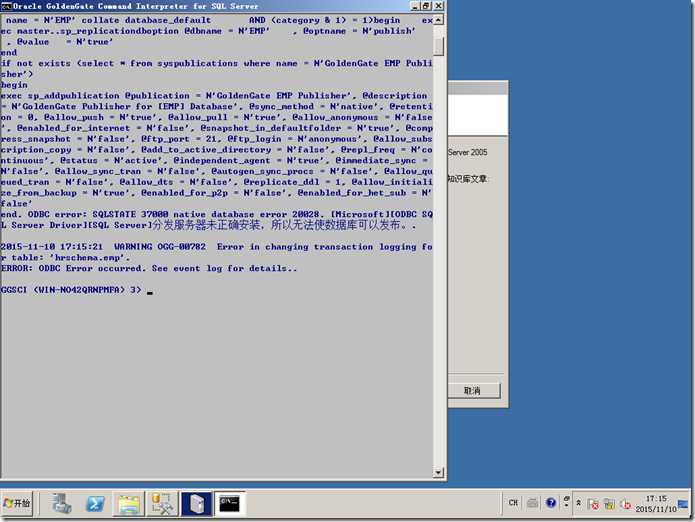Click 'ERROR: ODBC Error occurred' line

click(149, 268)
